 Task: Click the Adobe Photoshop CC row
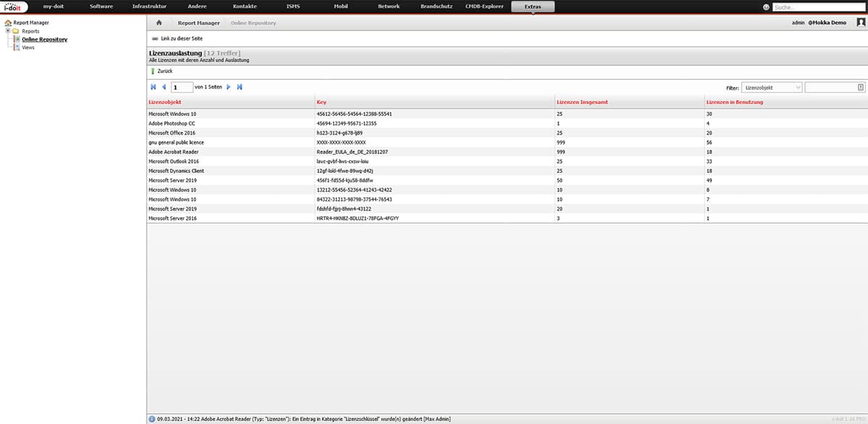[x=506, y=124]
